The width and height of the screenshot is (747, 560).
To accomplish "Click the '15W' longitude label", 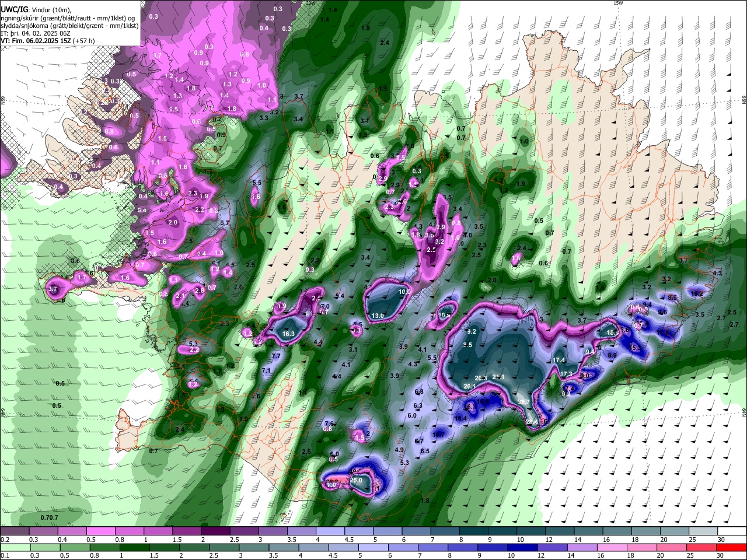I will 619,3.
